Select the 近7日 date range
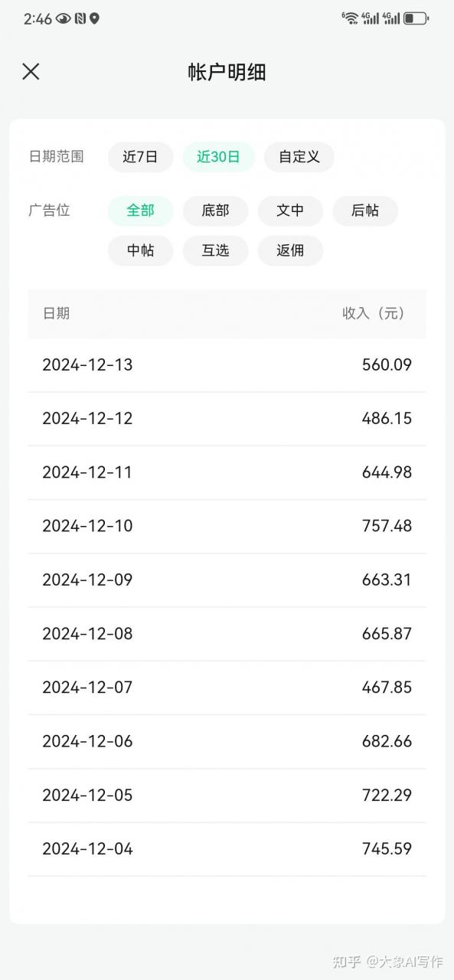The image size is (454, 980). pos(140,157)
